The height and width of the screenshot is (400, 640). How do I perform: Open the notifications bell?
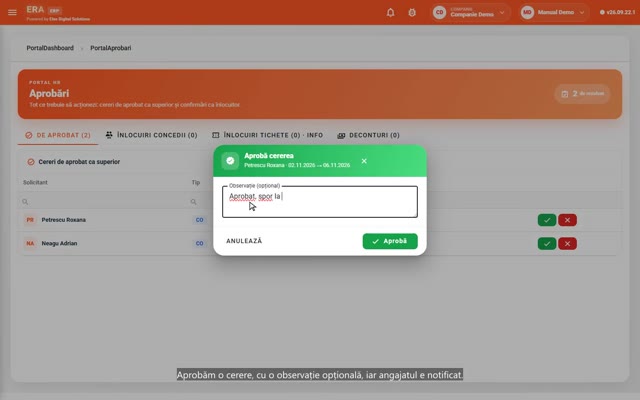(x=390, y=13)
